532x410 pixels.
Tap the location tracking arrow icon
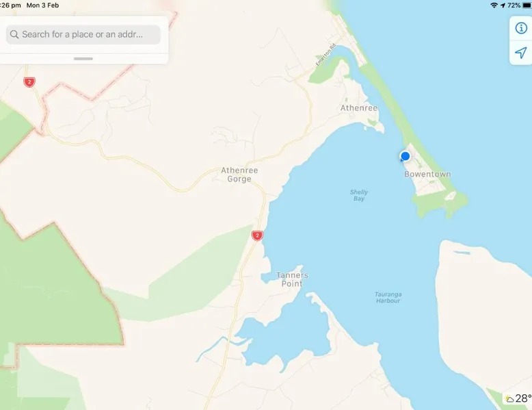521,53
